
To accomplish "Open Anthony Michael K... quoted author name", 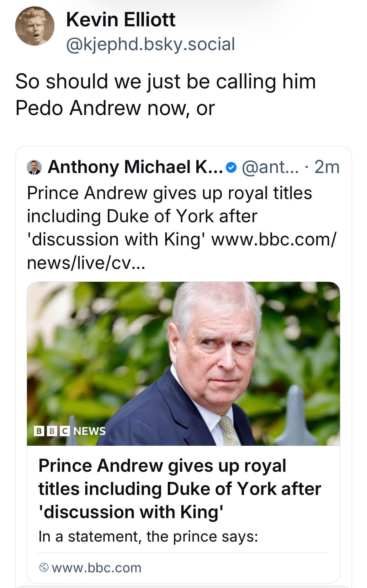I will [135, 167].
